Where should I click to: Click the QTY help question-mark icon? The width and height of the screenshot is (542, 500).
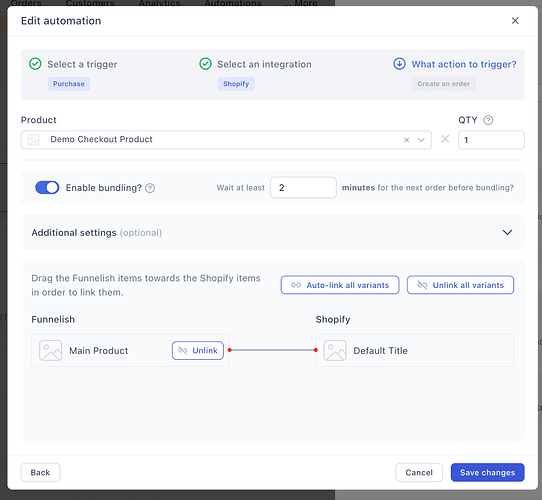point(488,120)
